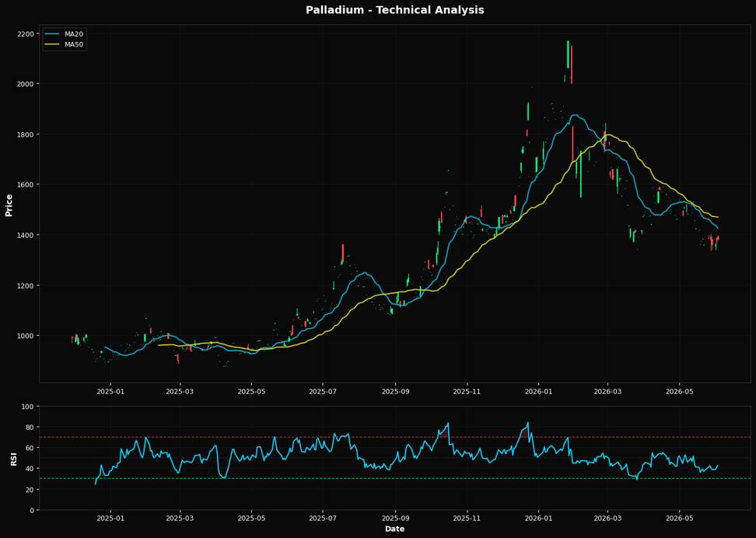Click the RSI 20 tick label
This screenshot has width=756, height=538.
[30, 490]
